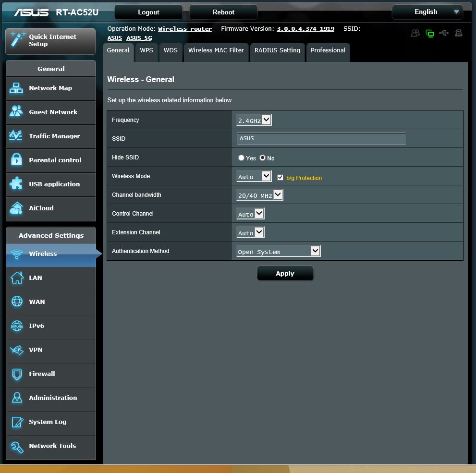Open the RADIUS Setting tab
The image size is (476, 473).
coord(277,52)
